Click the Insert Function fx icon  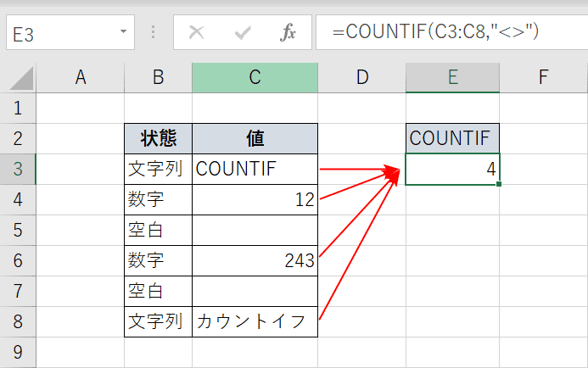pyautogui.click(x=288, y=32)
